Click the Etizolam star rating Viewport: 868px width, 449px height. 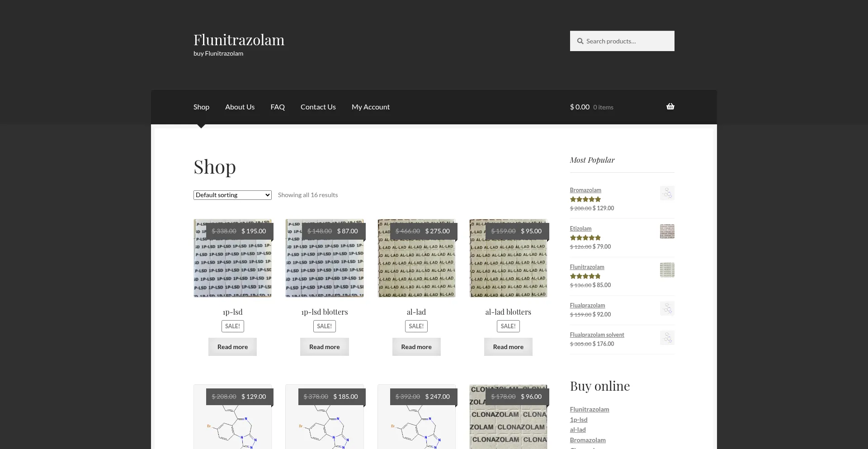[x=585, y=238]
